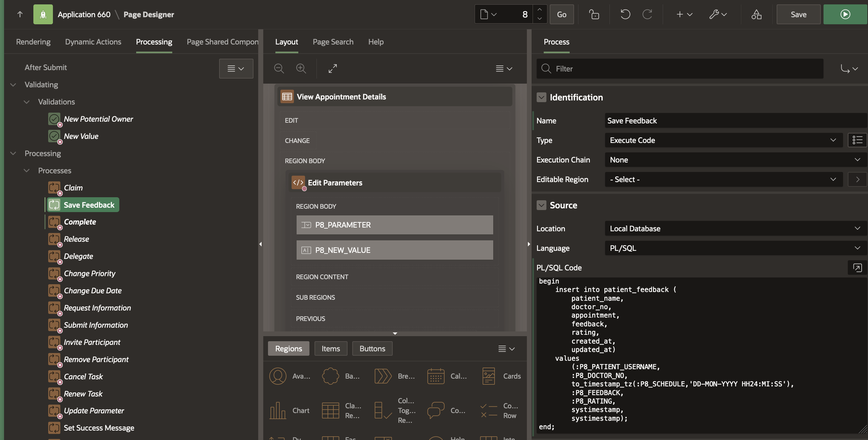Collapse the Validations tree node
868x440 pixels.
click(27, 102)
